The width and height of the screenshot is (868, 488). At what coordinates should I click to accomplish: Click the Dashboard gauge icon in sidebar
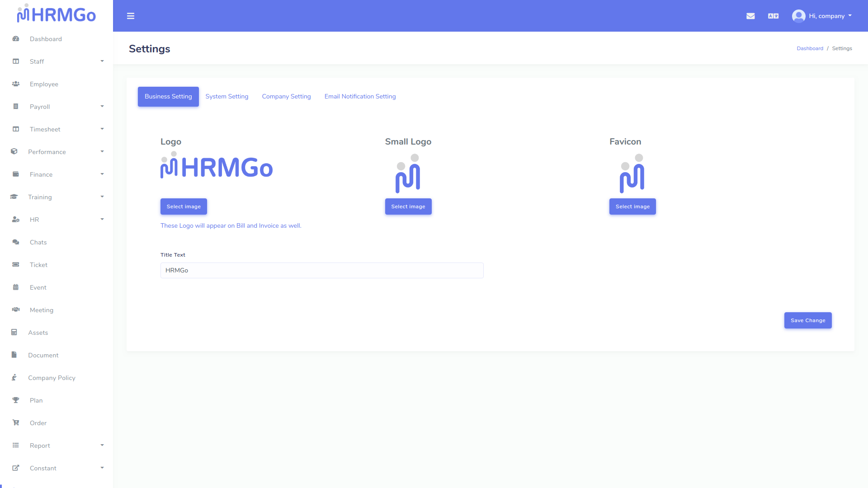16,39
